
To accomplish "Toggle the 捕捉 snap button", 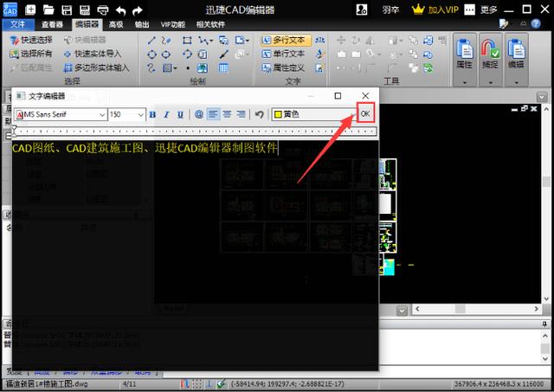I will (490, 60).
